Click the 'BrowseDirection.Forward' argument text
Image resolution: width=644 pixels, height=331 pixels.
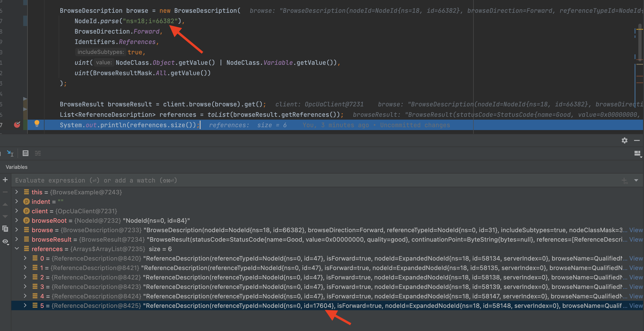tap(117, 31)
